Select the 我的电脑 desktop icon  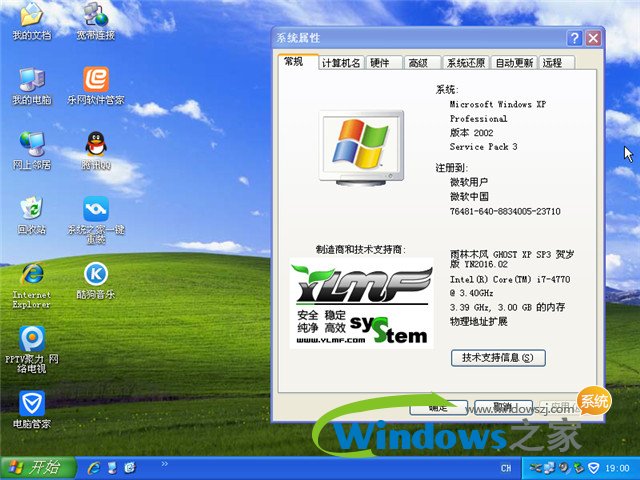(31, 86)
